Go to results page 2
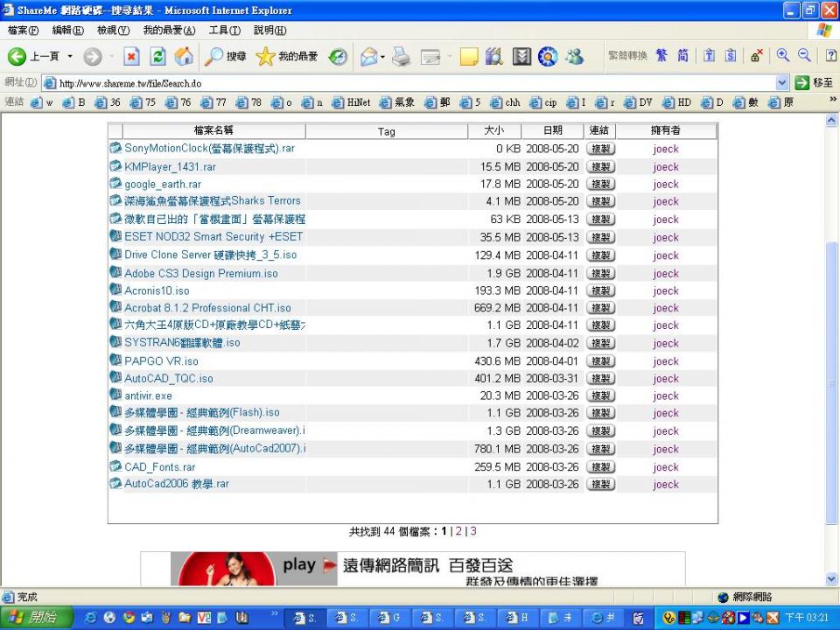840x630 pixels. pyautogui.click(x=458, y=531)
